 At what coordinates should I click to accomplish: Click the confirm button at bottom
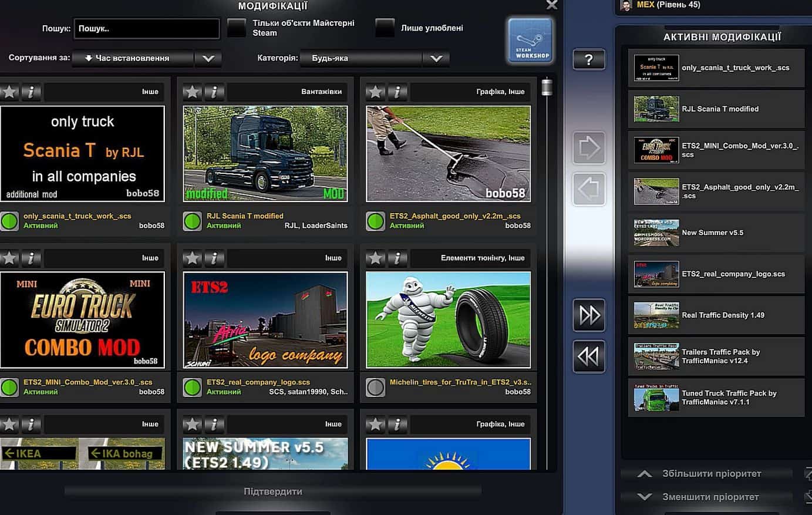pyautogui.click(x=273, y=492)
